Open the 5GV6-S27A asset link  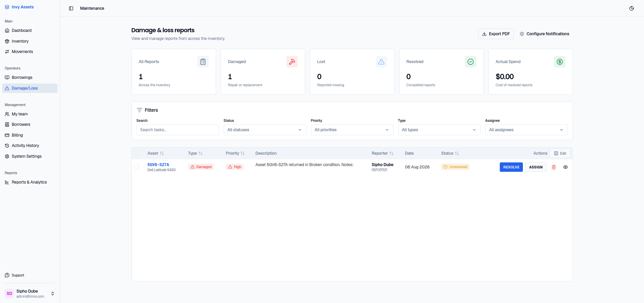pos(158,165)
